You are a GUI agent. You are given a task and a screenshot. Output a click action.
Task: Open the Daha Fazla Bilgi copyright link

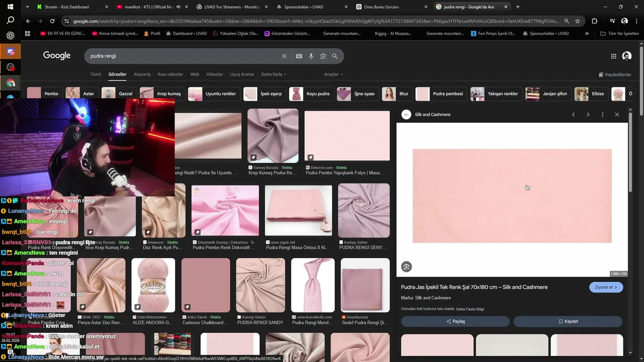click(x=470, y=309)
